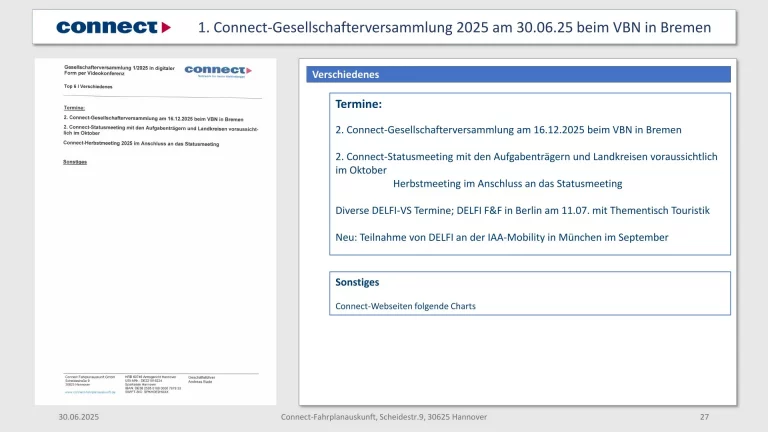This screenshot has height=432, width=768.
Task: Click document header 'Gesellschafterversammlung 1/2025 in digitaler Form'
Action: [119, 71]
